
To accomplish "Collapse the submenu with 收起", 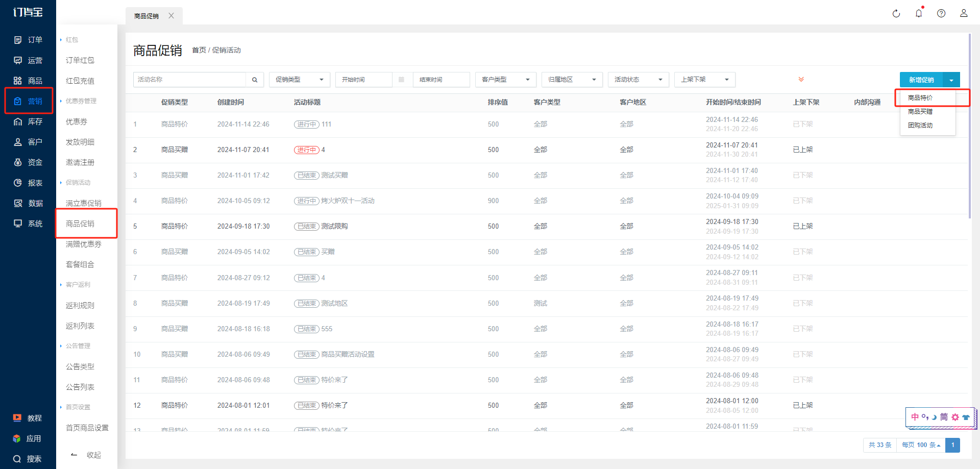I will (x=86, y=455).
